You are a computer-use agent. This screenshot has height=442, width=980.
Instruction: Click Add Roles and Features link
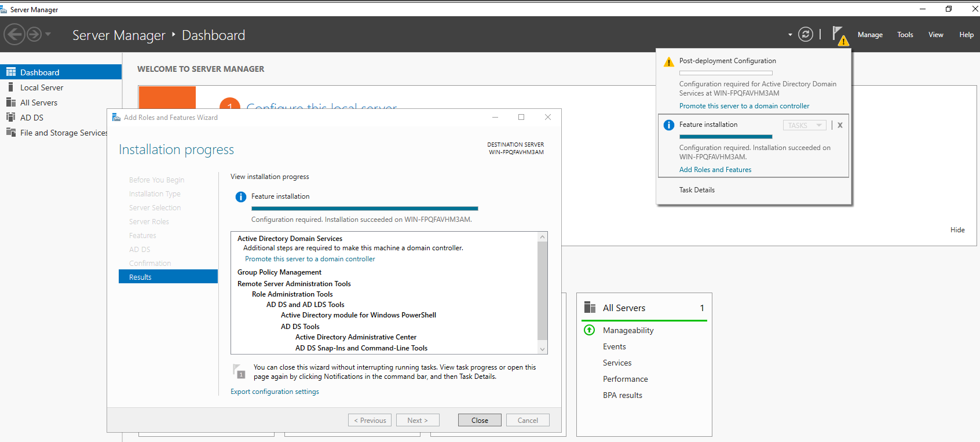pyautogui.click(x=715, y=170)
